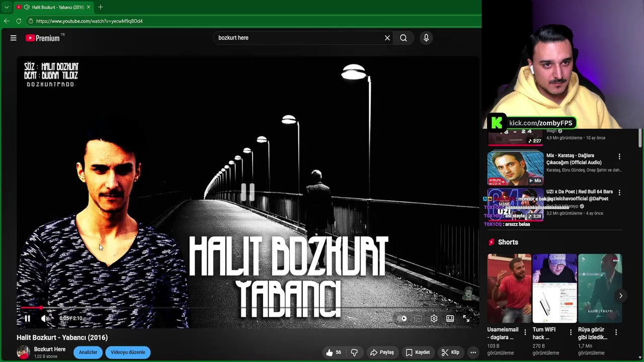Open Analizler for this video
The height and width of the screenshot is (362, 644).
(88, 352)
